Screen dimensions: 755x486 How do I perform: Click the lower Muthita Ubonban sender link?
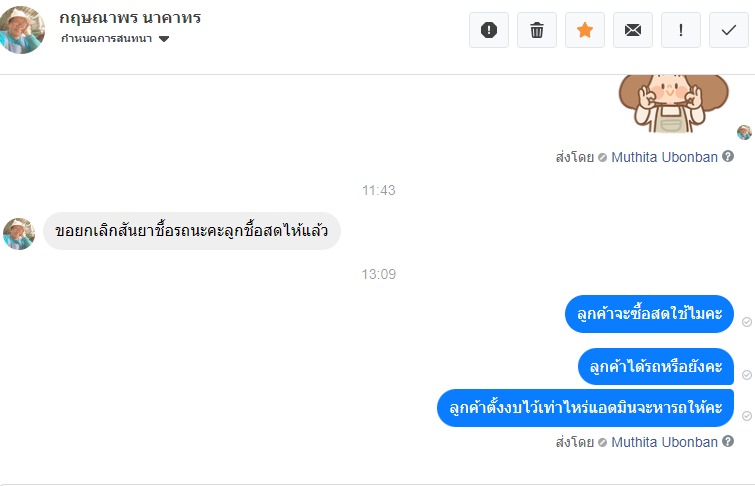[664, 442]
